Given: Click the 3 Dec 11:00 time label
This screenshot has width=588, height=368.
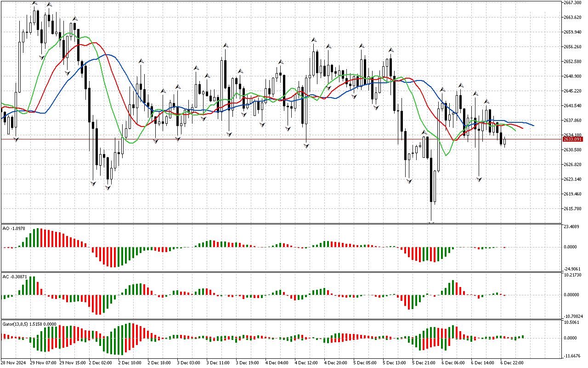Looking at the screenshot, I should pos(218,363).
